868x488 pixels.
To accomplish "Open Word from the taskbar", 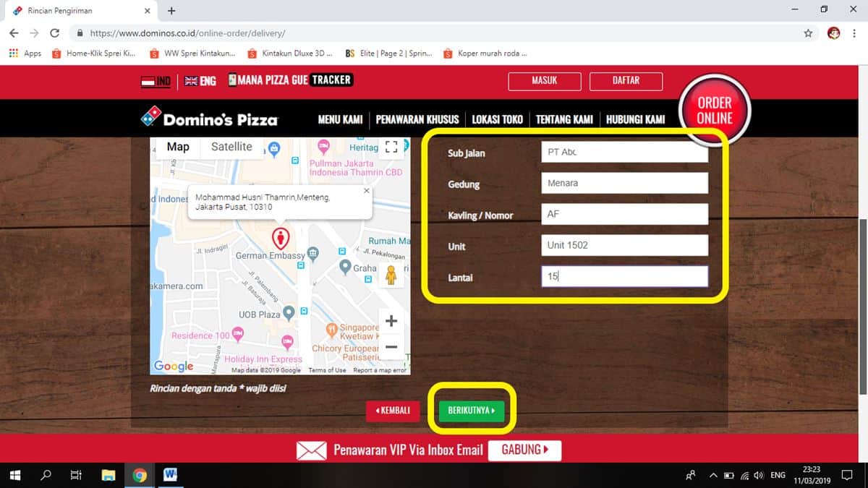I will click(x=171, y=475).
